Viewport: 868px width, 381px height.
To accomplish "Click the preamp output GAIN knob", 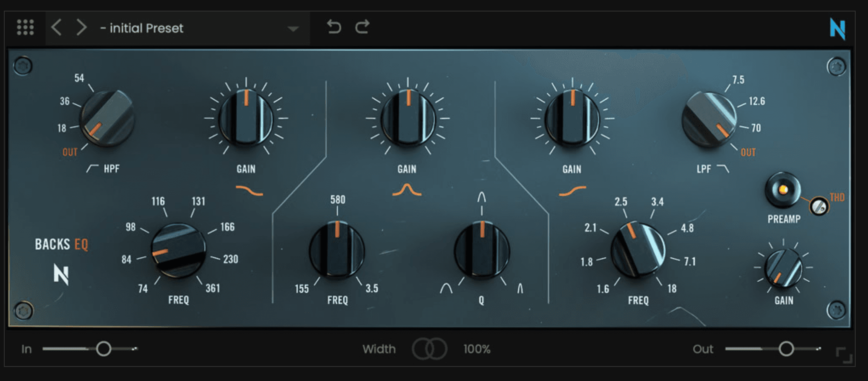I will click(x=783, y=268).
